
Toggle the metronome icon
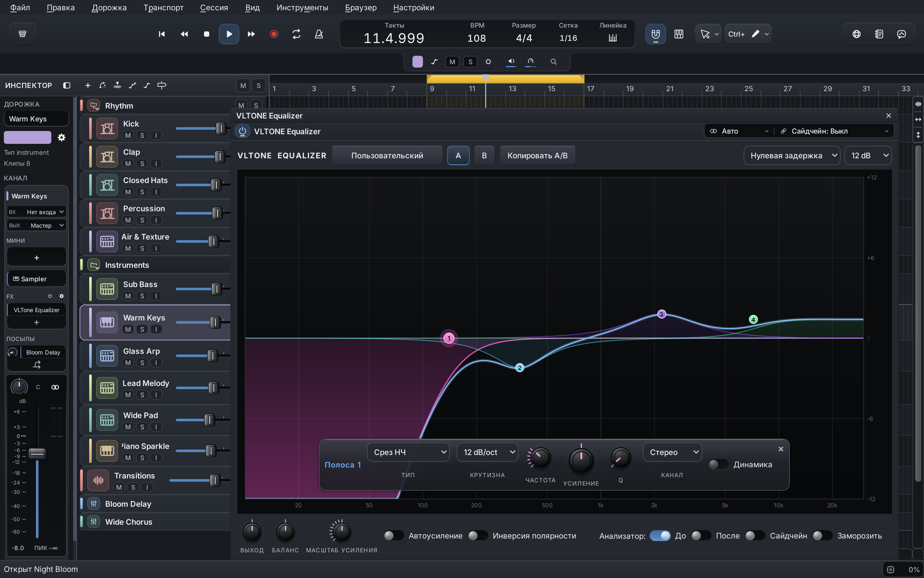pos(319,34)
